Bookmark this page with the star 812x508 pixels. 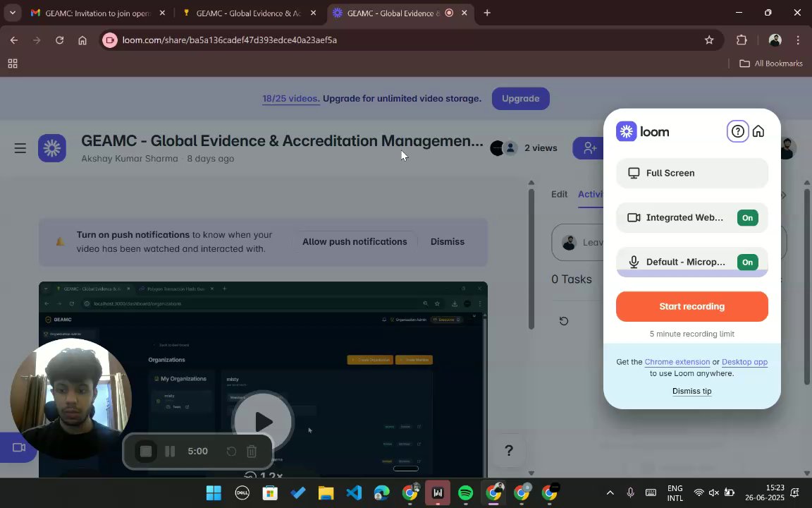point(709,40)
